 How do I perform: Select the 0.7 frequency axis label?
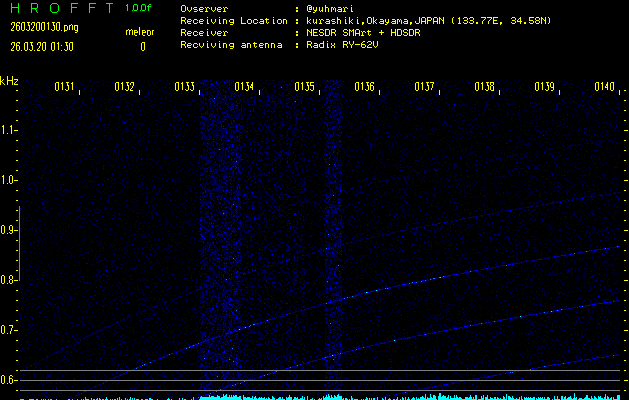[x=10, y=330]
